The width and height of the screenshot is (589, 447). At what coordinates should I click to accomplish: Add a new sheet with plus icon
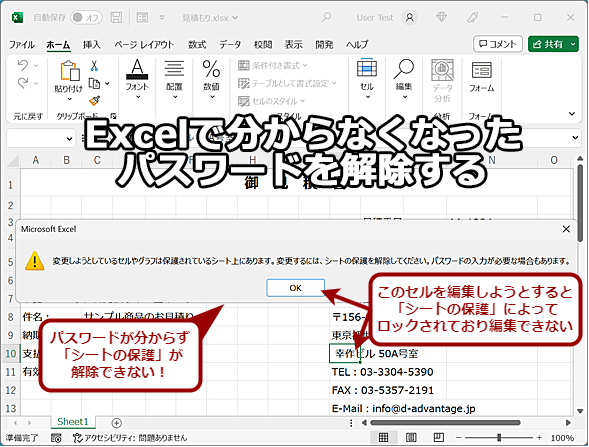116,423
